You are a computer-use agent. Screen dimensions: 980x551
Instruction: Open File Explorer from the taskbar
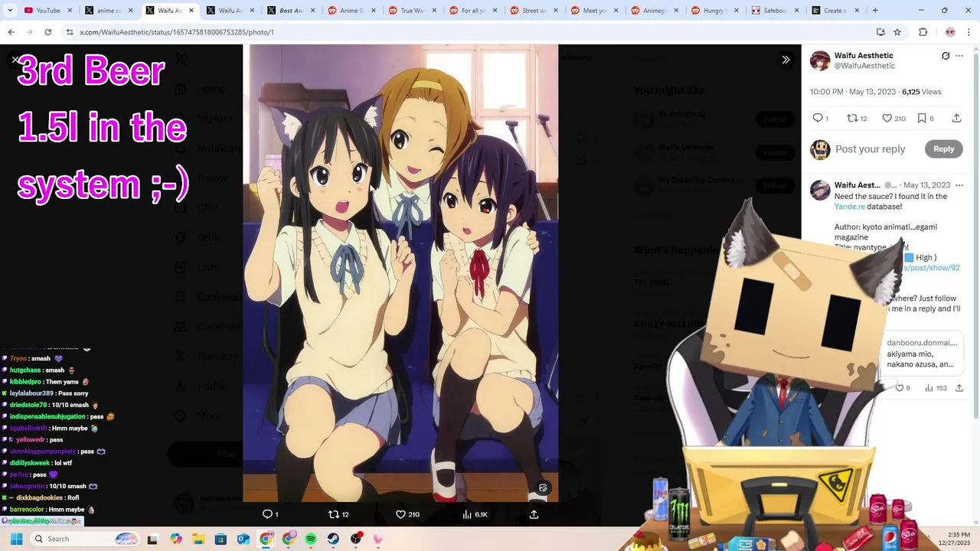[198, 539]
